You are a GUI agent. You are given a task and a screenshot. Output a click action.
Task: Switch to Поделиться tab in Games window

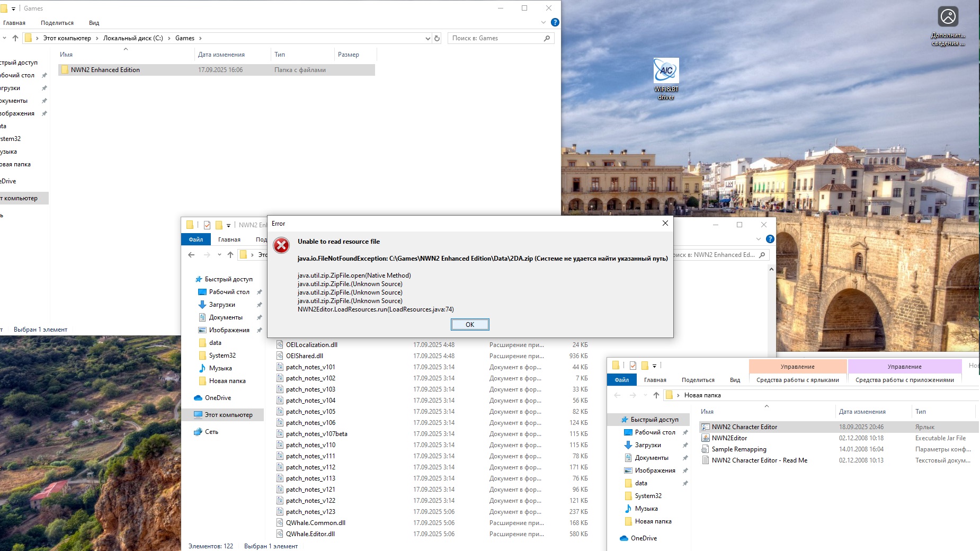click(x=57, y=23)
